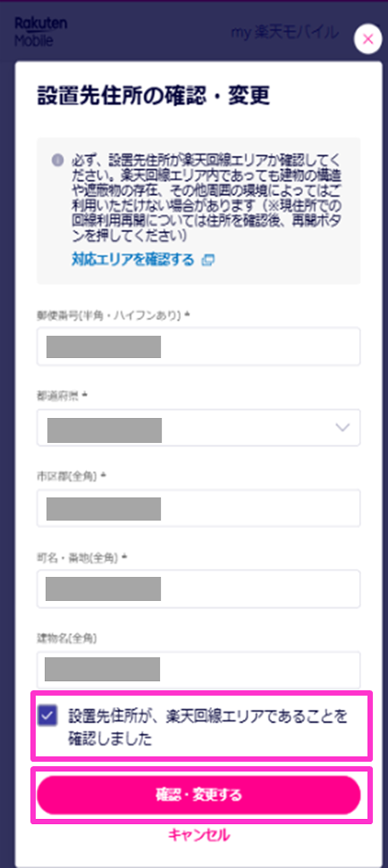Screen dimensions: 388x868
Task: Cancel with the キャンセル link
Action: (x=199, y=835)
